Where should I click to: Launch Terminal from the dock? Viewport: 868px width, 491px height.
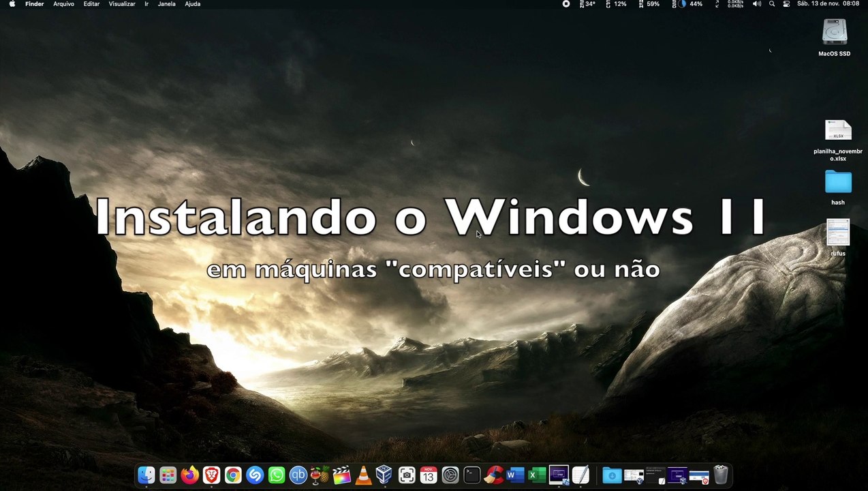pos(471,475)
